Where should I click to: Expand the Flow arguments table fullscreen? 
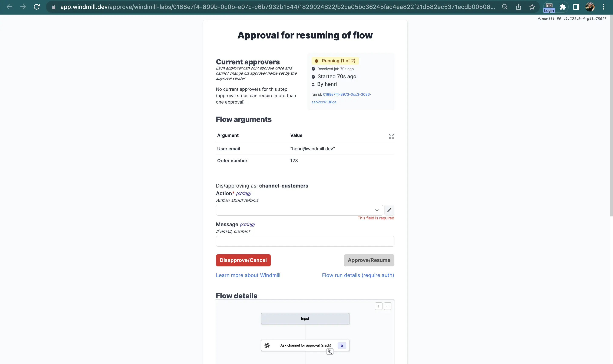point(391,136)
